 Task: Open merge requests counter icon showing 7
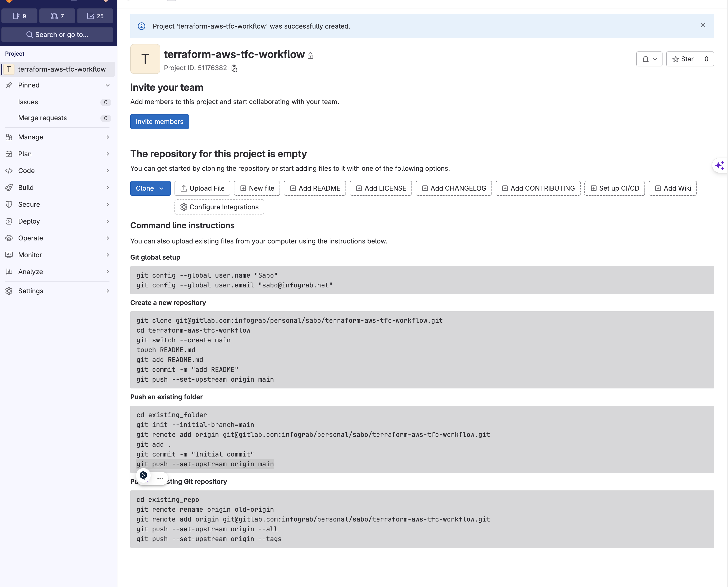57,16
